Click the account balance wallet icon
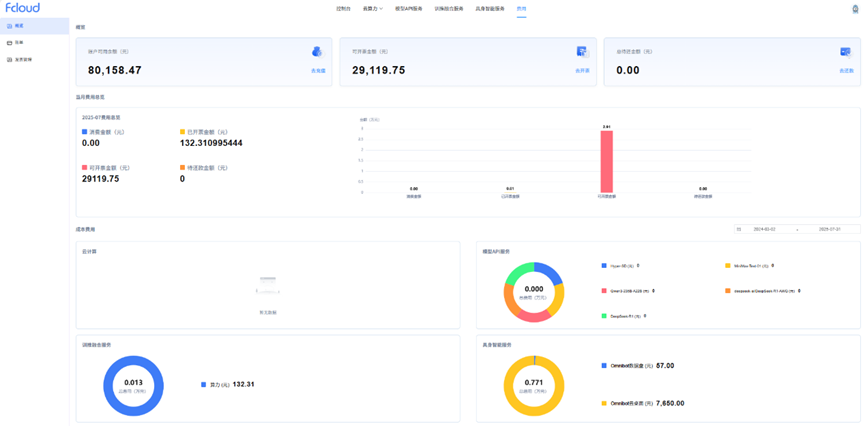The width and height of the screenshot is (865, 426). coord(317,52)
